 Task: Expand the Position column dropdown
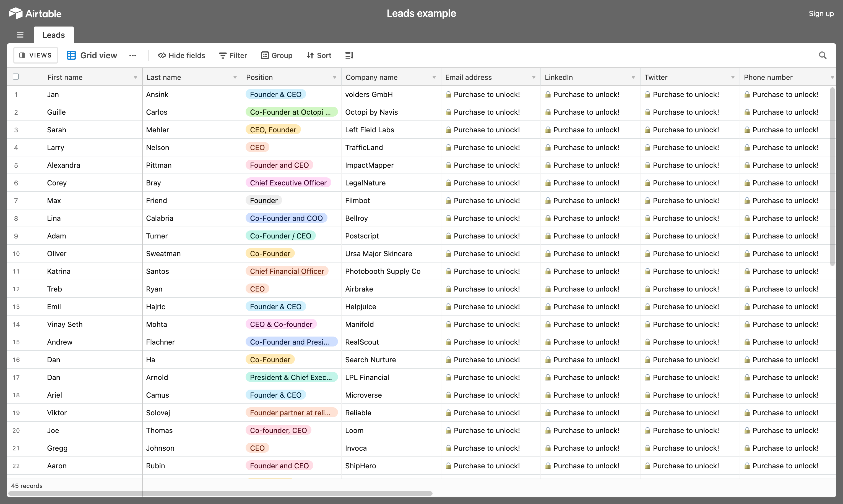334,77
